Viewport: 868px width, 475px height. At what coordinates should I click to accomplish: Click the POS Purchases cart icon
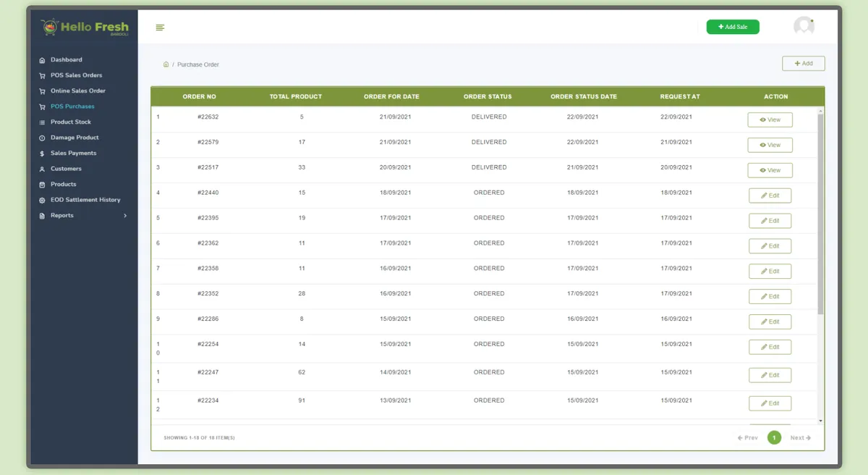pyautogui.click(x=42, y=106)
